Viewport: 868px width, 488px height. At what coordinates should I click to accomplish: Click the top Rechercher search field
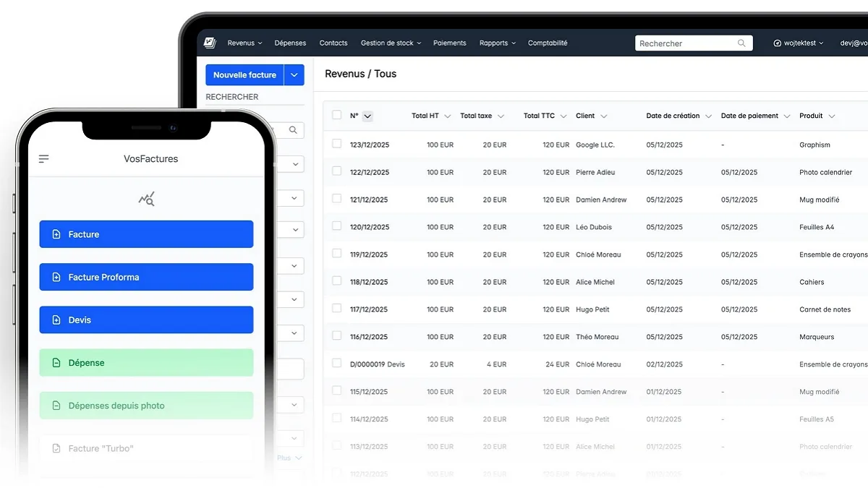[694, 43]
